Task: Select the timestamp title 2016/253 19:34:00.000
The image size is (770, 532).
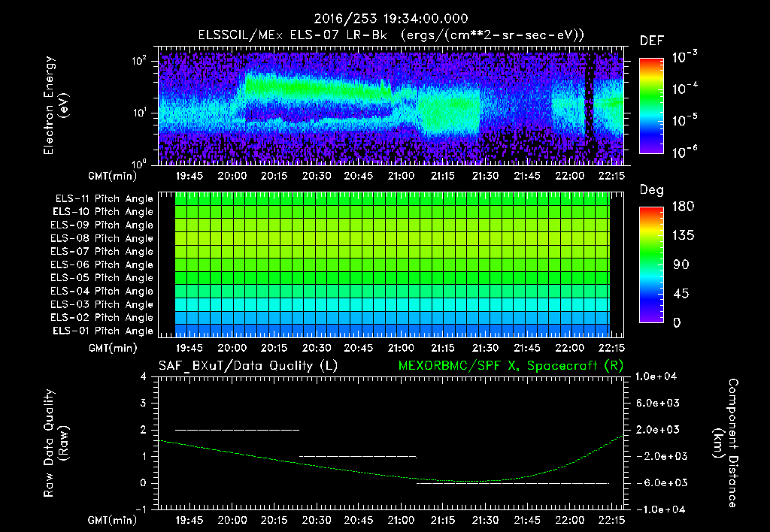Action: (391, 19)
